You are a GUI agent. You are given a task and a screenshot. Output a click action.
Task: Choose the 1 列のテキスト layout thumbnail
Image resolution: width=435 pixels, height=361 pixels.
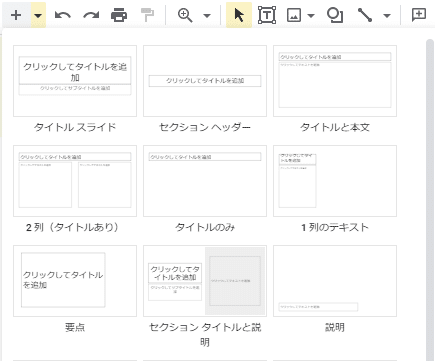point(335,181)
